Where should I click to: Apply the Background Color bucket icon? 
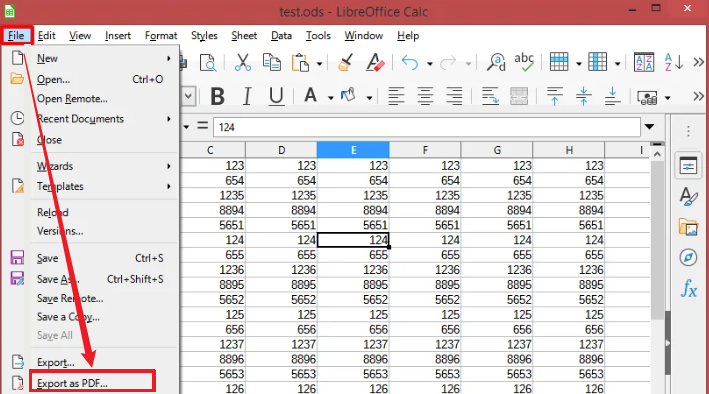[348, 95]
